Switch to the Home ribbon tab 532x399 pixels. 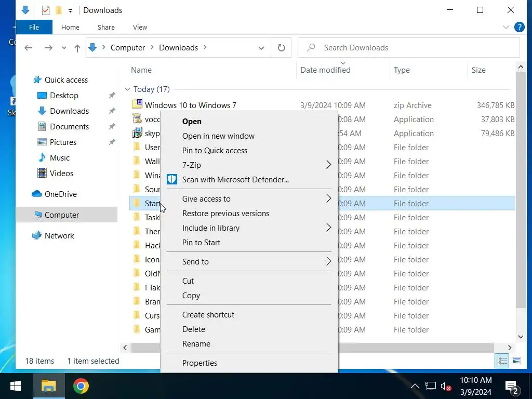click(70, 27)
